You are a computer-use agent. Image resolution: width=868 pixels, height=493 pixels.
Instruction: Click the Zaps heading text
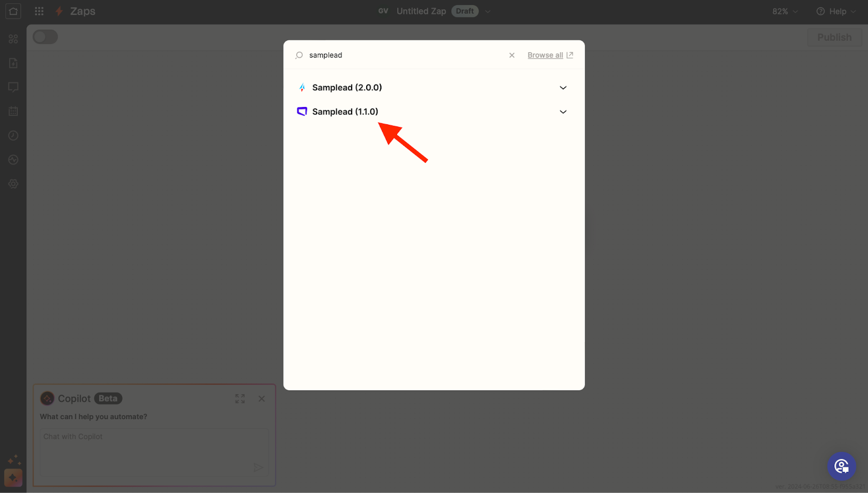point(82,11)
